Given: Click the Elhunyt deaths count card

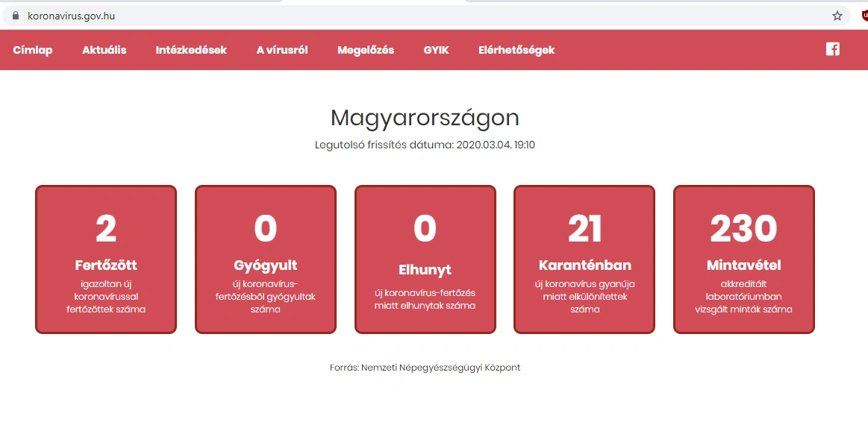Looking at the screenshot, I should 425,259.
